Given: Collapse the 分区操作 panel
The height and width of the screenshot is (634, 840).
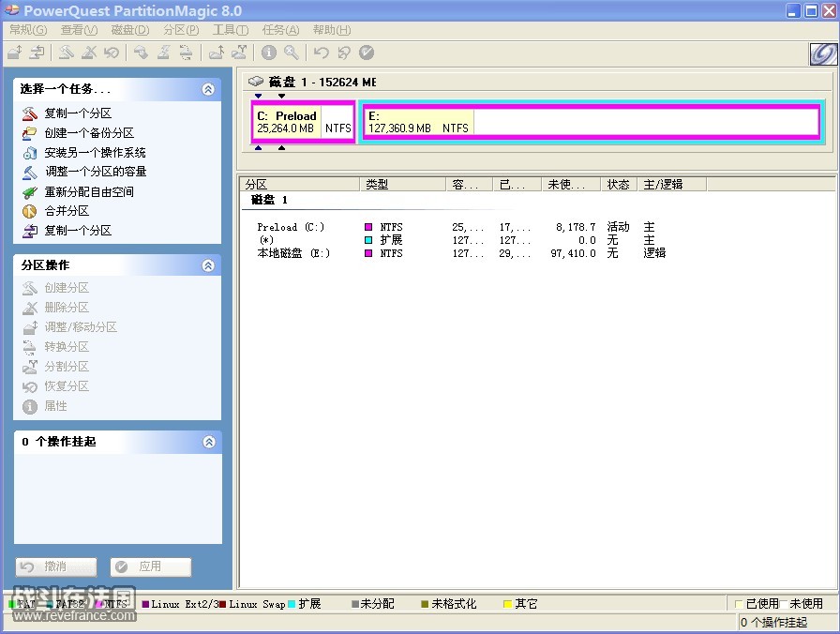Looking at the screenshot, I should tap(208, 265).
